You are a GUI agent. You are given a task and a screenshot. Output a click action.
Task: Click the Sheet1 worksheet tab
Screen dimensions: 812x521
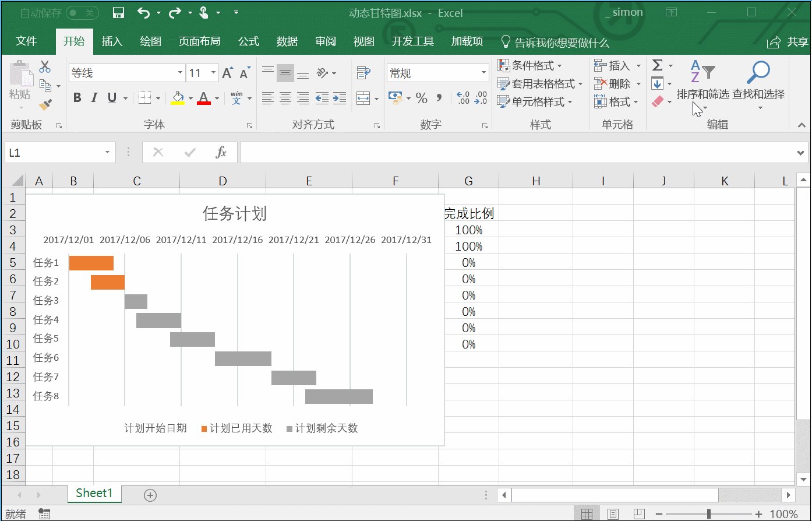coord(94,493)
